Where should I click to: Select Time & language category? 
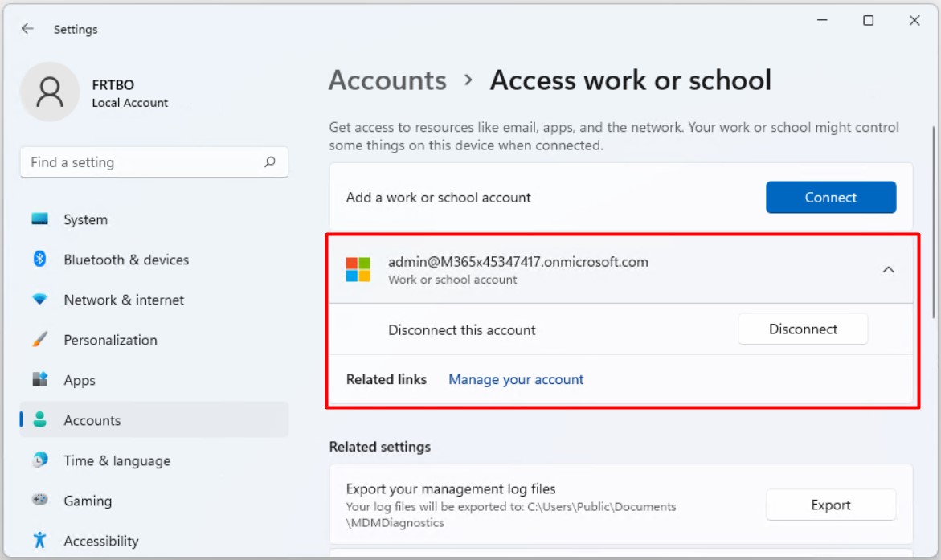click(117, 461)
